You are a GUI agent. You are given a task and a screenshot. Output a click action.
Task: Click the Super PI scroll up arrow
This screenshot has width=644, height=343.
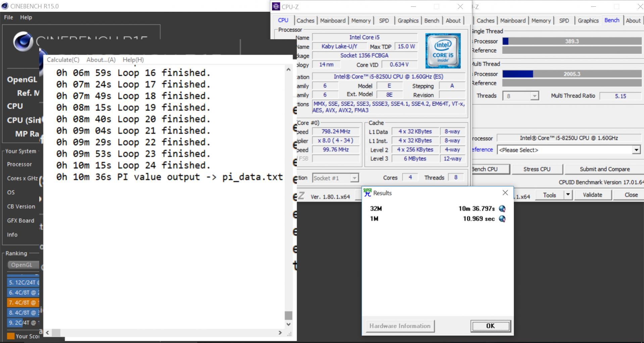(x=288, y=69)
